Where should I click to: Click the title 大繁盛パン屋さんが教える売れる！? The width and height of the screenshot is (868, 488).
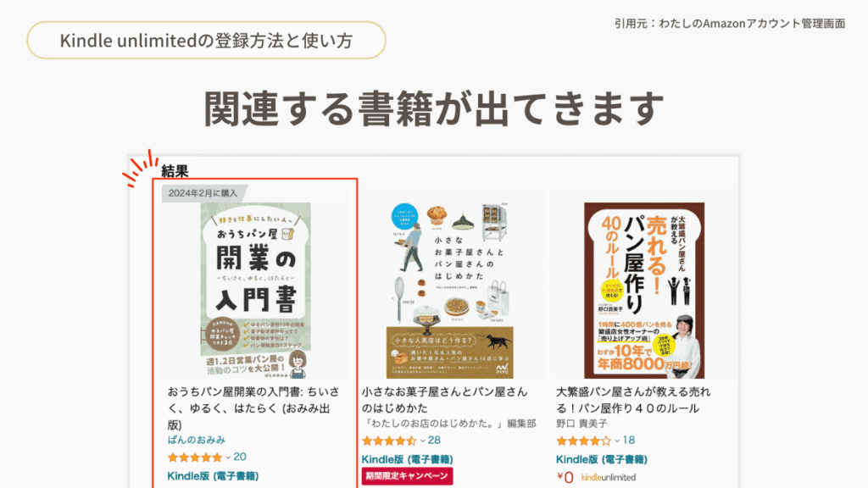click(x=633, y=400)
